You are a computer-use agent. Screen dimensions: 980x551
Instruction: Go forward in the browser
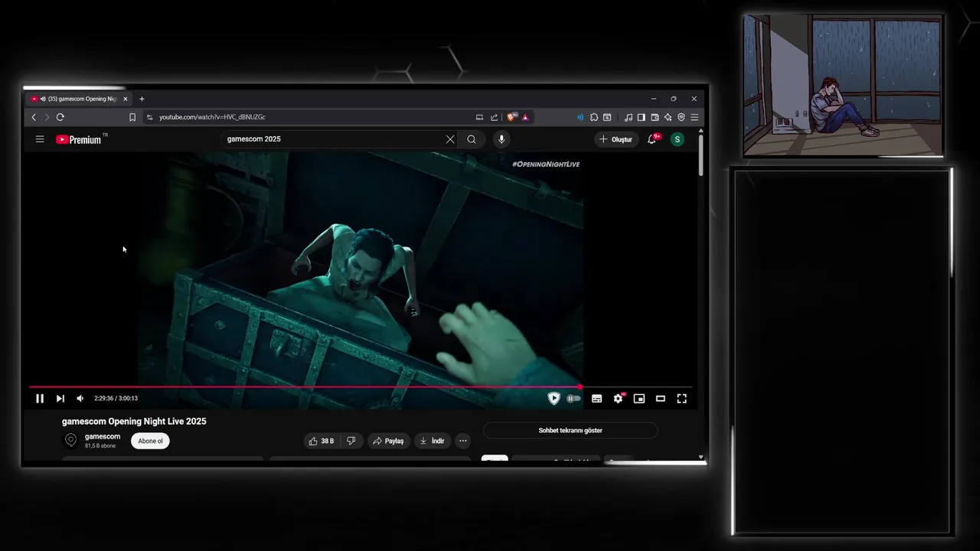click(x=47, y=117)
